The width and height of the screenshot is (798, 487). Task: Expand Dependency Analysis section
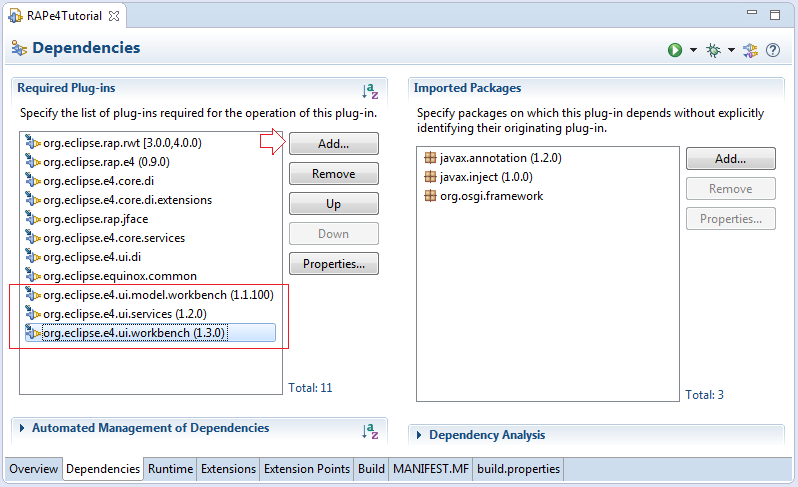point(419,435)
